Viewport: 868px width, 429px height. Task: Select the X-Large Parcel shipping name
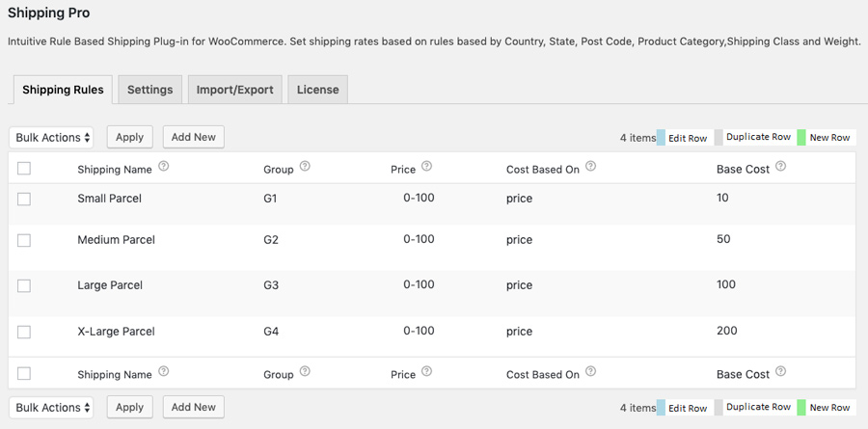click(117, 331)
